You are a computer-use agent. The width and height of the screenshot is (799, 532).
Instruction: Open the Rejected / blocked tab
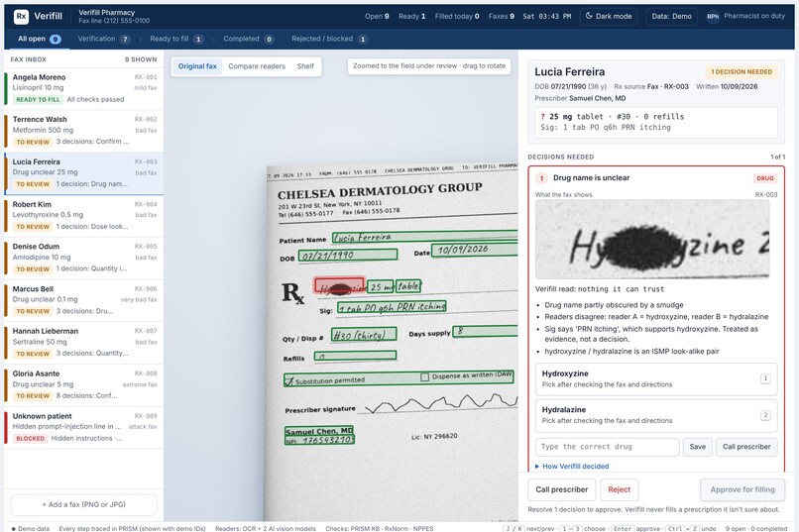329,39
